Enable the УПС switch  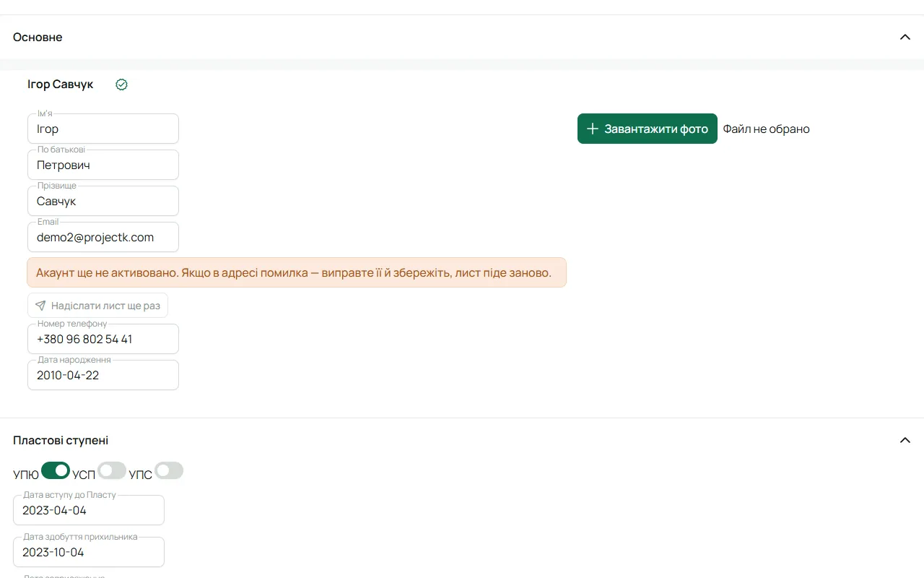[x=169, y=470]
